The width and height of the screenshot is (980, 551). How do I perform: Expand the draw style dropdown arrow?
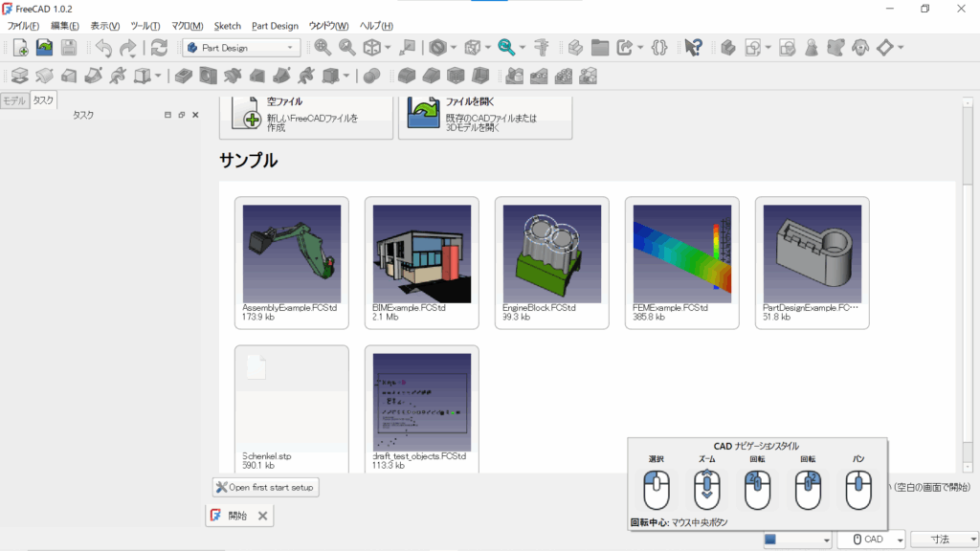(x=452, y=47)
